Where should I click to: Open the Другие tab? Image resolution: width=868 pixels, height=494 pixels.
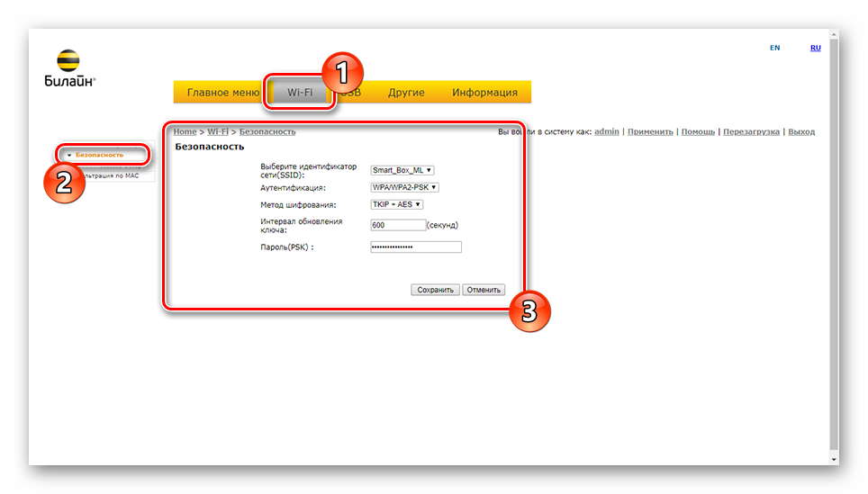point(406,93)
